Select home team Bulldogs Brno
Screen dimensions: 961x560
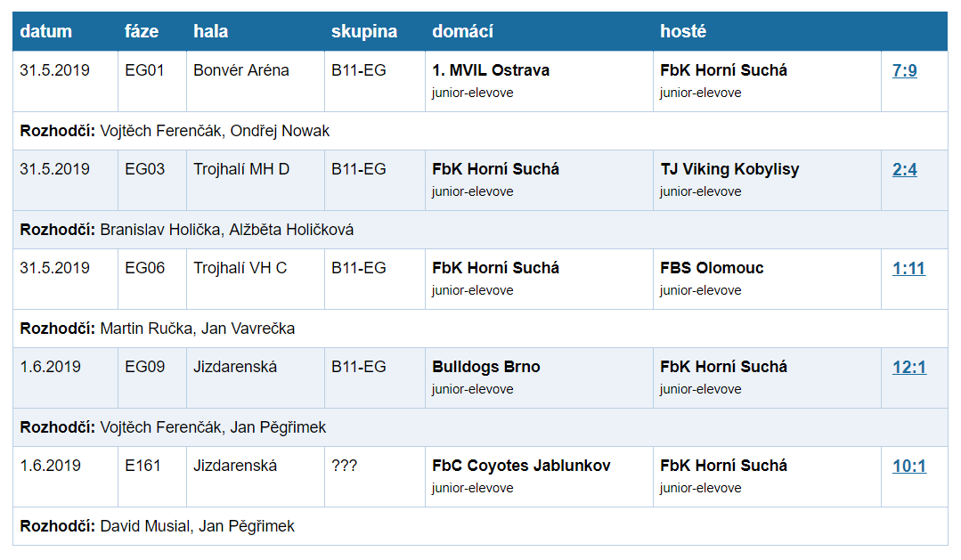[486, 367]
